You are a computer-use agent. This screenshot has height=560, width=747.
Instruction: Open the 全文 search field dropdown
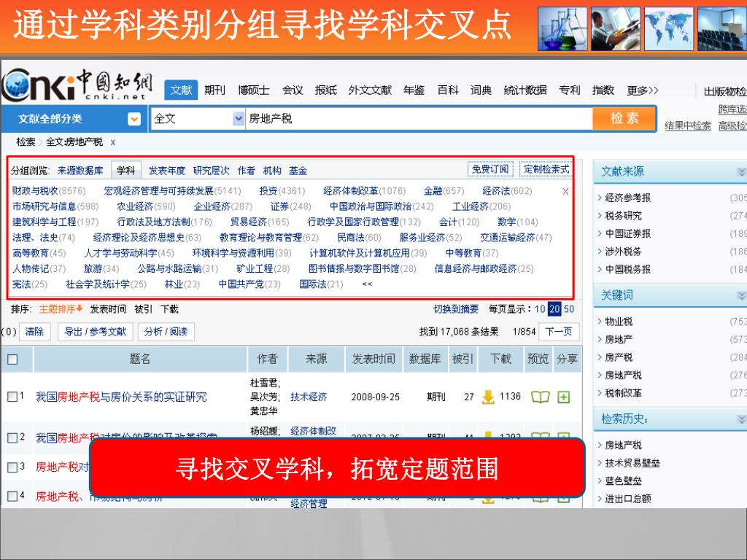[239, 119]
